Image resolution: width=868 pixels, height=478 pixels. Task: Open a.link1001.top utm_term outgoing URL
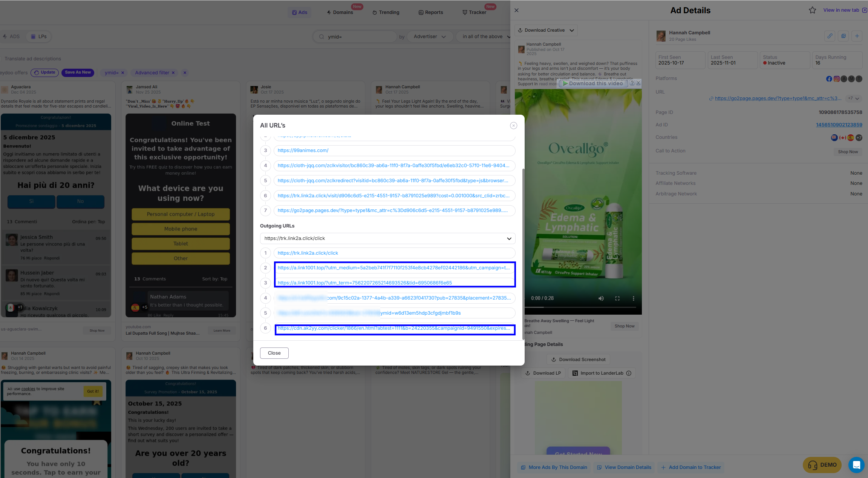394,283
